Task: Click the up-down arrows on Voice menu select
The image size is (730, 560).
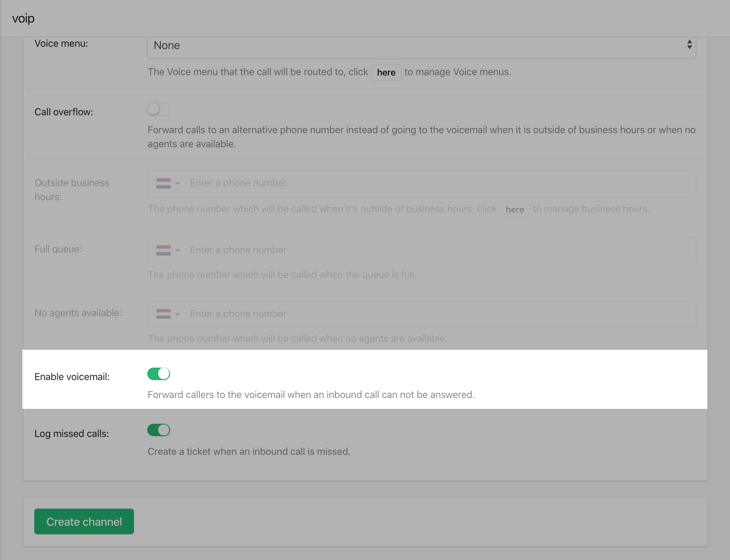Action: [x=689, y=45]
